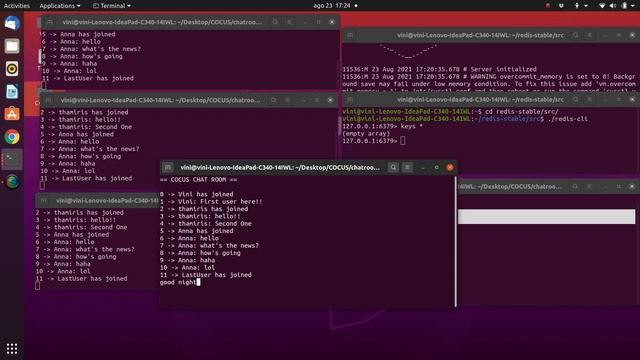Image resolution: width=640 pixels, height=360 pixels.
Task: Click 'keys *' command in redis-cli window
Action: tap(411, 126)
